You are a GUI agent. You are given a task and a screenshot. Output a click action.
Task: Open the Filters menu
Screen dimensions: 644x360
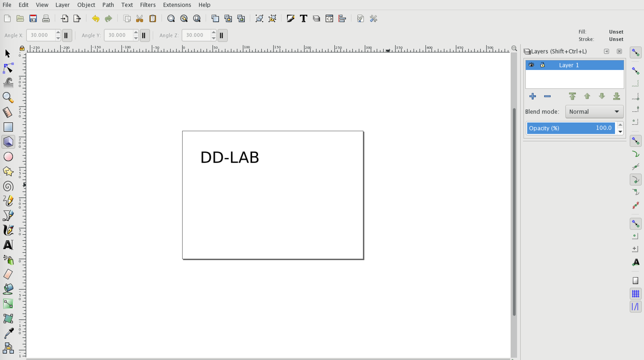coord(148,5)
